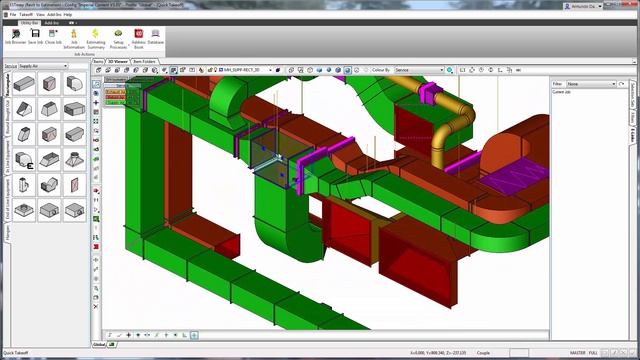
Task: Open the Takeoff menu
Action: 26,14
